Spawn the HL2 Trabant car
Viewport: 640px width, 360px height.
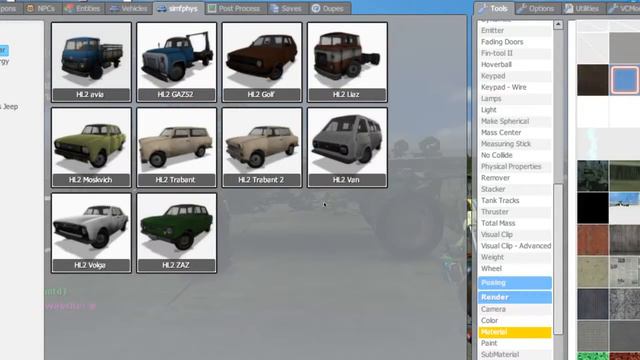[x=176, y=147]
